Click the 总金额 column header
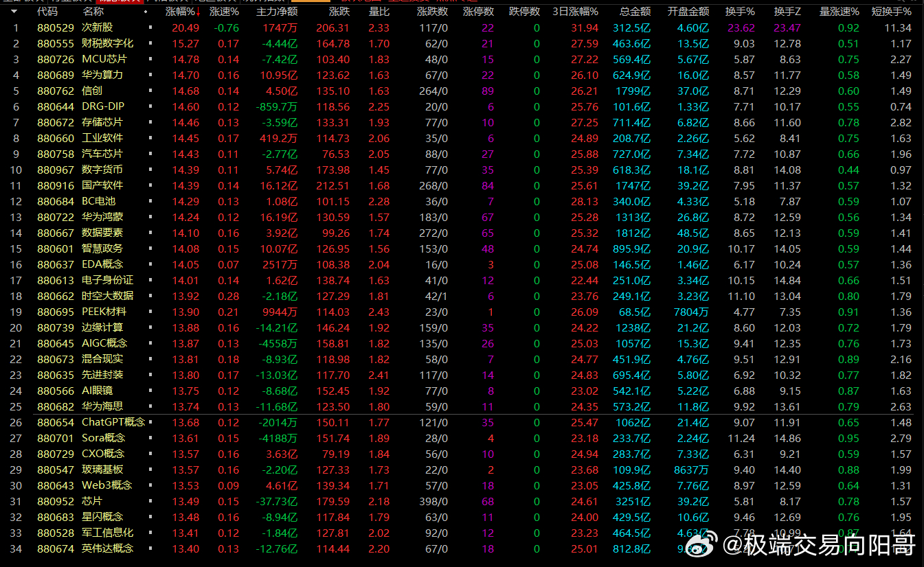This screenshot has height=567, width=924. tap(634, 12)
